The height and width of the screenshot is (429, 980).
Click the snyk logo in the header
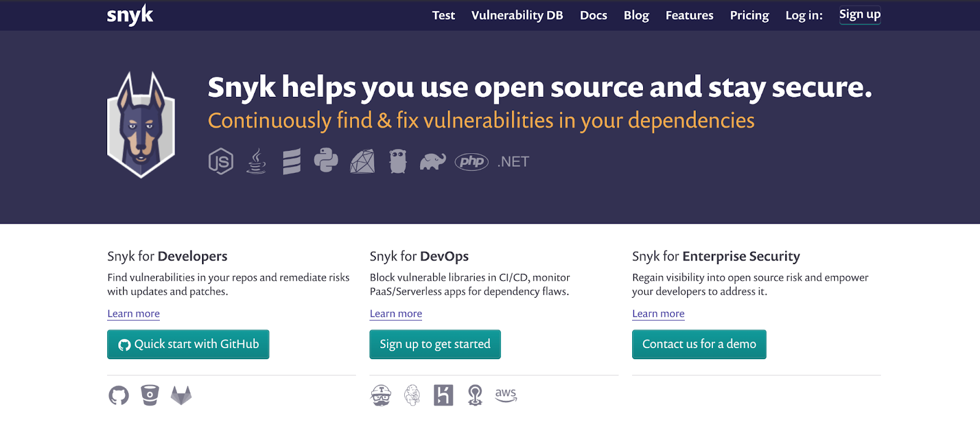pos(130,15)
